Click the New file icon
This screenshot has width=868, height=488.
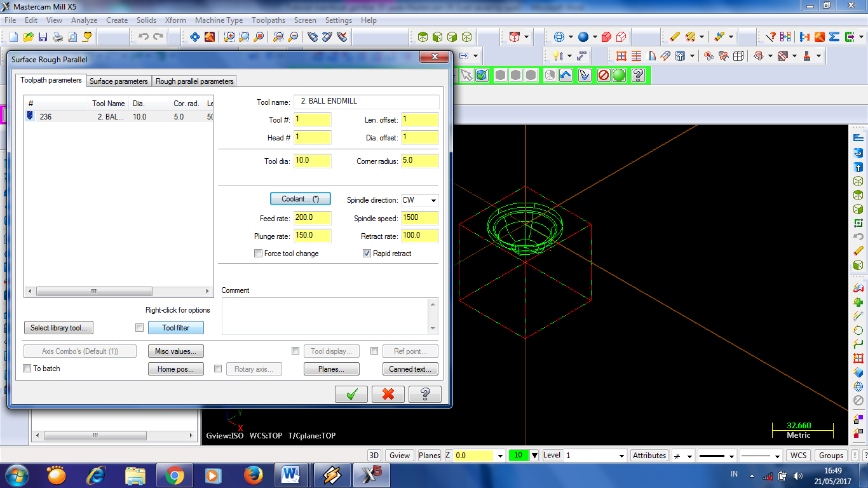coord(13,37)
